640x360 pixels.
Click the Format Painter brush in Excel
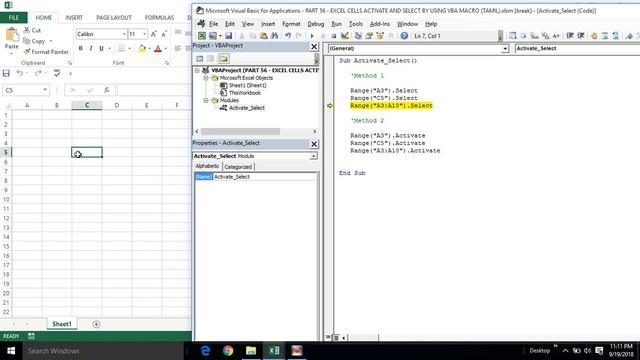[x=27, y=52]
